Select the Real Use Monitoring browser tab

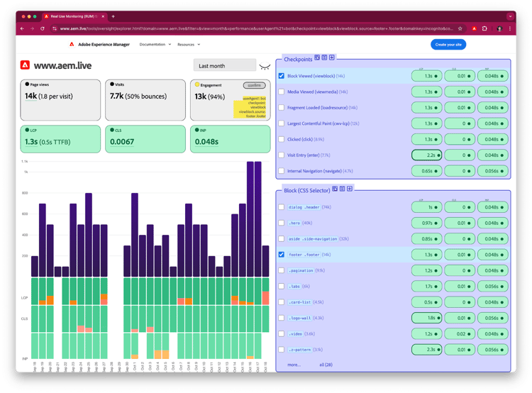coord(74,16)
